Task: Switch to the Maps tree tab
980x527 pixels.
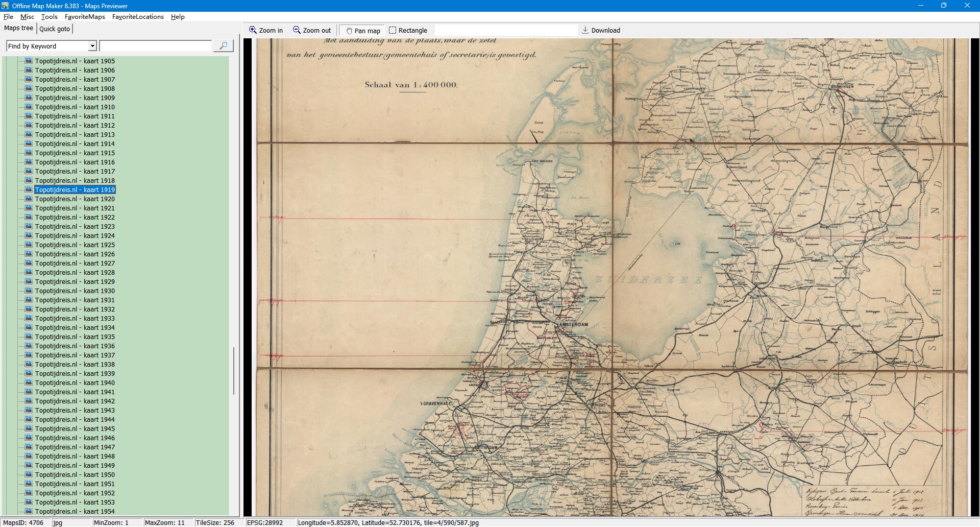Action: 18,29
